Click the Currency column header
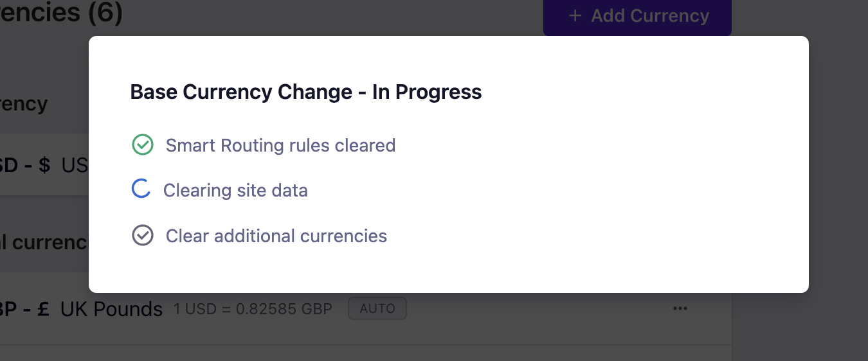This screenshot has height=361, width=868. tap(24, 104)
